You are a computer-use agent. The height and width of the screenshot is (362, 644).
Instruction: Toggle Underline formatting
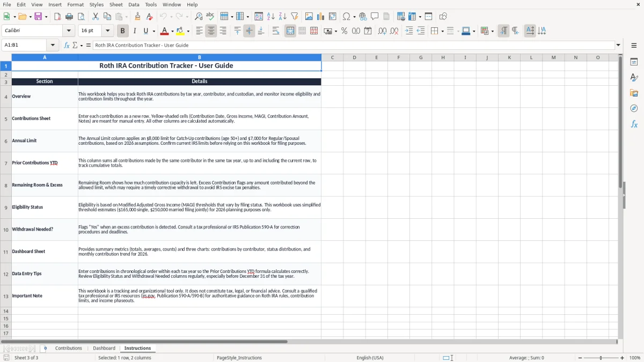tap(146, 31)
